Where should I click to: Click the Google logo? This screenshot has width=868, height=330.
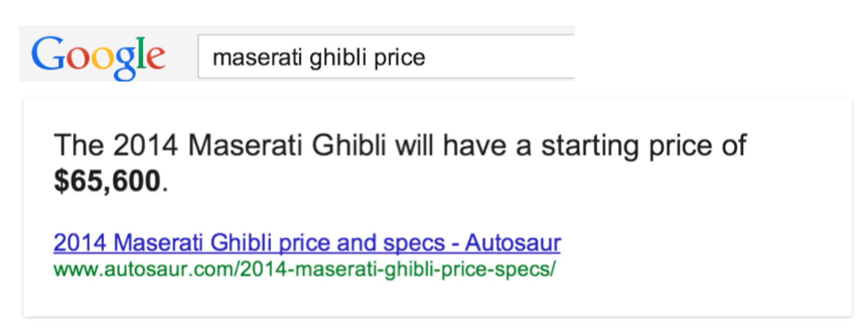pos(98,58)
